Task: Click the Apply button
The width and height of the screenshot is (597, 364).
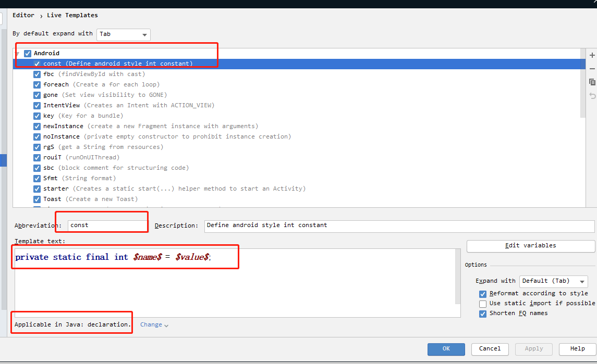Action: click(x=534, y=349)
